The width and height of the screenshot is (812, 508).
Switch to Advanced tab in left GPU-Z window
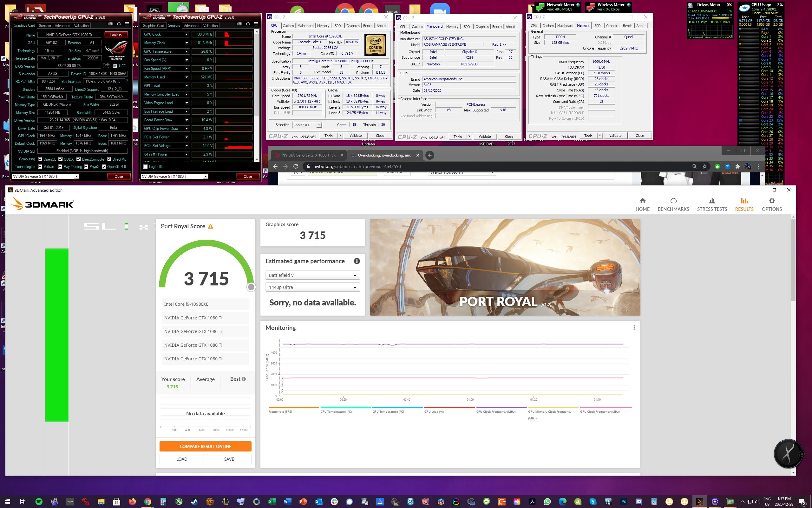[62, 25]
